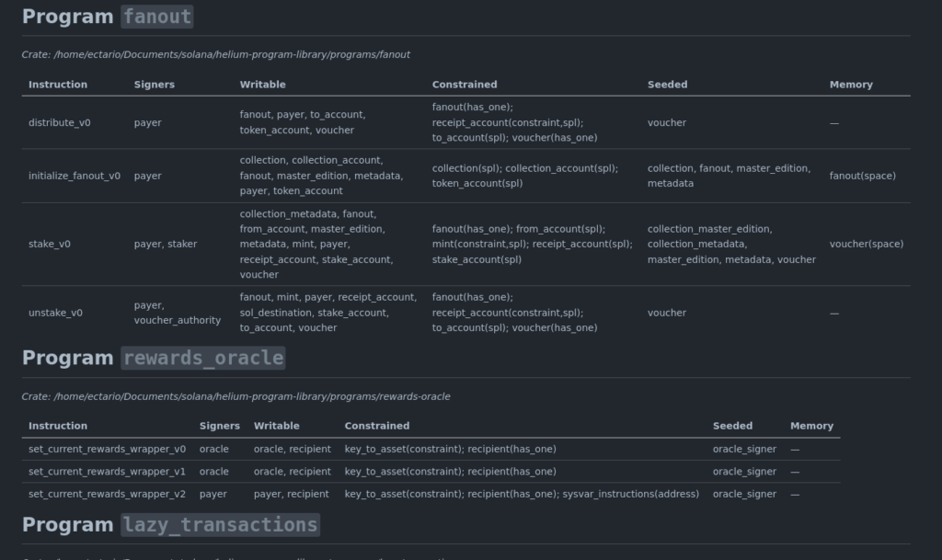942x560 pixels.
Task: Select the initialize_fanout_v0 instruction cell
Action: (x=75, y=176)
